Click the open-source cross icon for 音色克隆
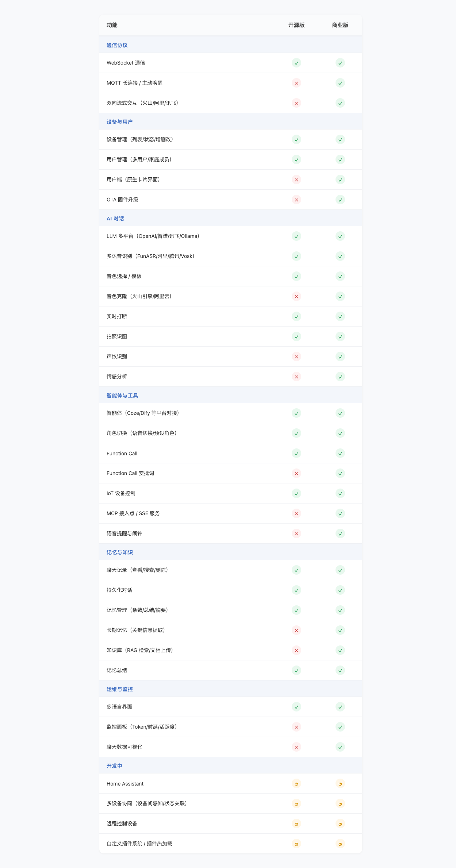 [296, 296]
